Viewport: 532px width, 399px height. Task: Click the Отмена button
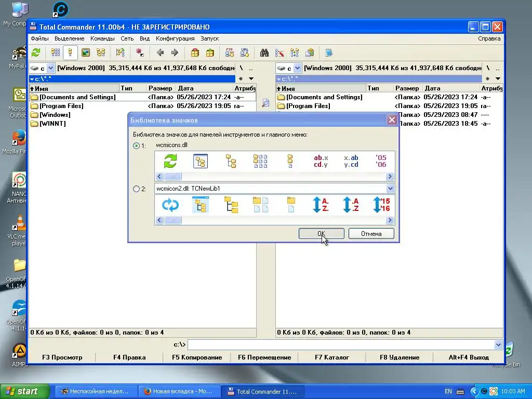click(371, 233)
